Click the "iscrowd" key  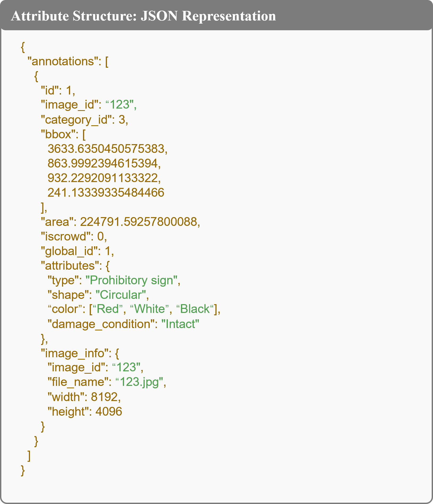pos(66,236)
